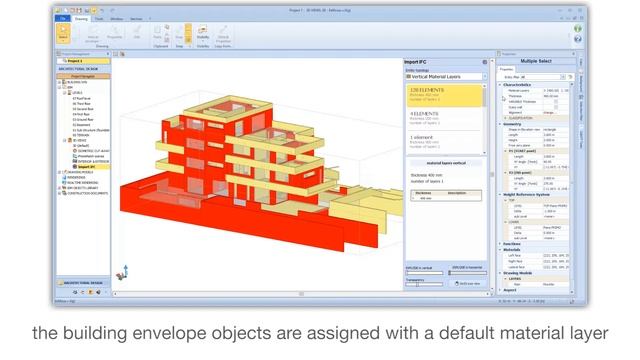
Task: Click the blue question mark help icon
Action: click(x=578, y=39)
